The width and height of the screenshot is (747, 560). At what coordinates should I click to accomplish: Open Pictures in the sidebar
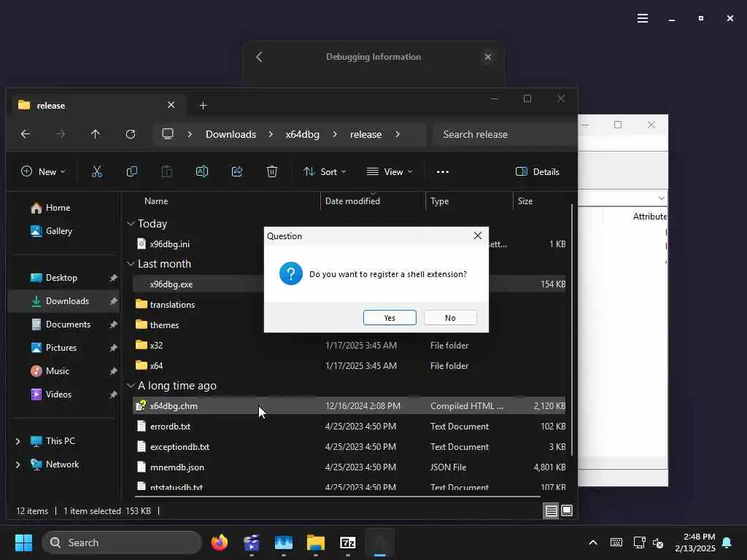61,348
